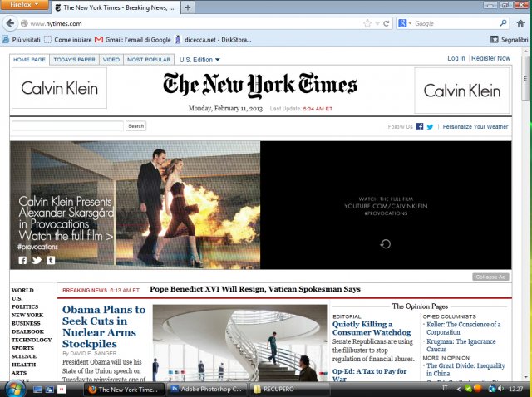Click the right Calvin Klein banner ad
This screenshot has height=397, width=532.
click(462, 91)
